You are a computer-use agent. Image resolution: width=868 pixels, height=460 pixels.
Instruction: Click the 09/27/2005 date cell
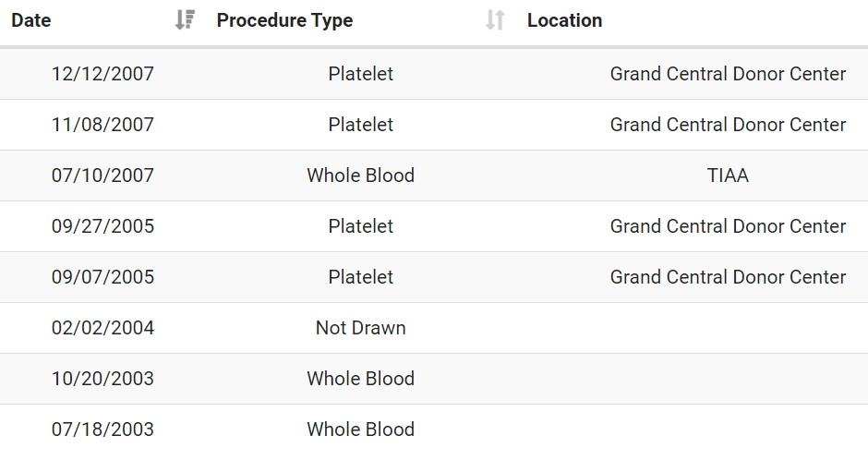coord(102,226)
